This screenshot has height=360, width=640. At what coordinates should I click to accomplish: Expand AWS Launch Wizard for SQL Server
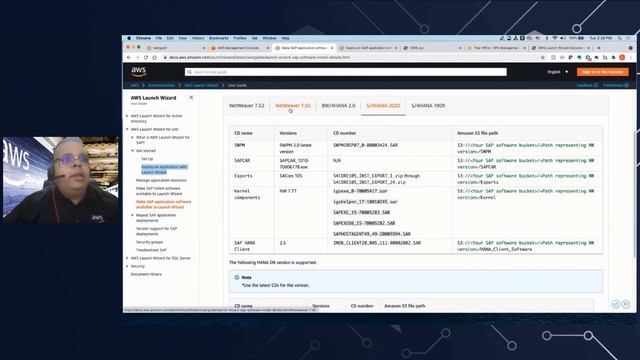pyautogui.click(x=127, y=258)
